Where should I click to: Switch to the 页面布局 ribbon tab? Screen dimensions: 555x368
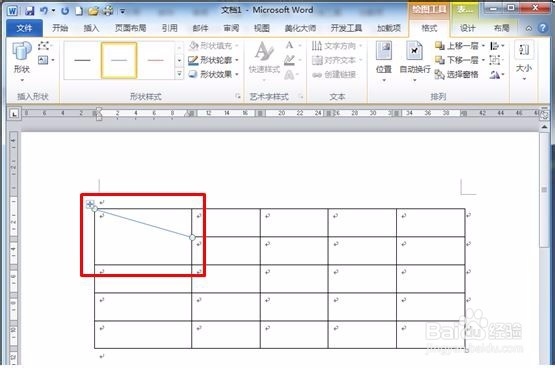pyautogui.click(x=130, y=28)
